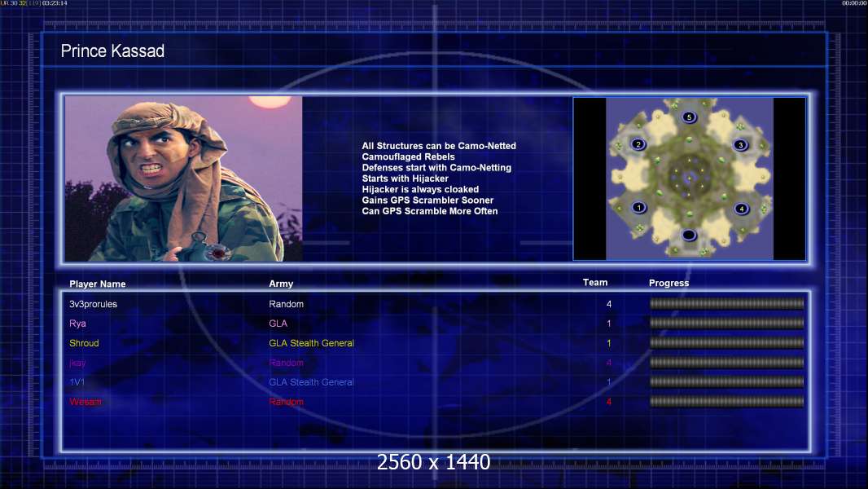
Task: Click start position 4 on the minimap
Action: pos(741,209)
